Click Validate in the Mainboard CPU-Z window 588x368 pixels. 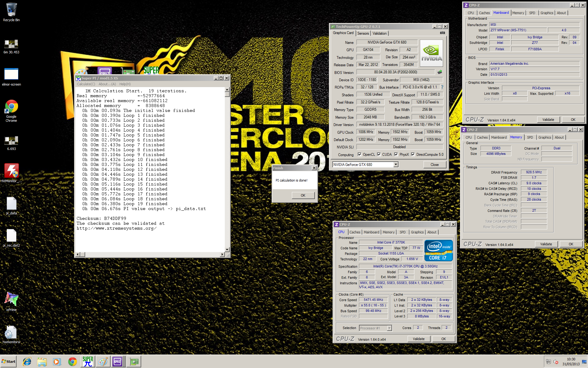[x=548, y=120]
